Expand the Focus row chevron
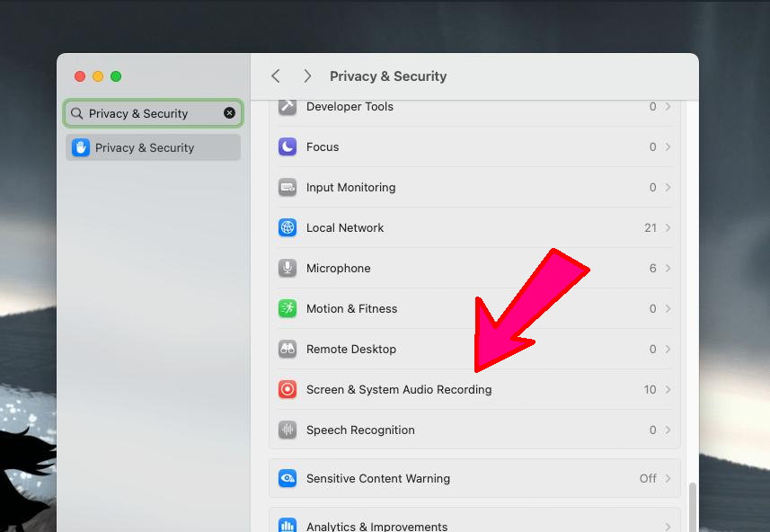Image resolution: width=770 pixels, height=532 pixels. tap(668, 146)
